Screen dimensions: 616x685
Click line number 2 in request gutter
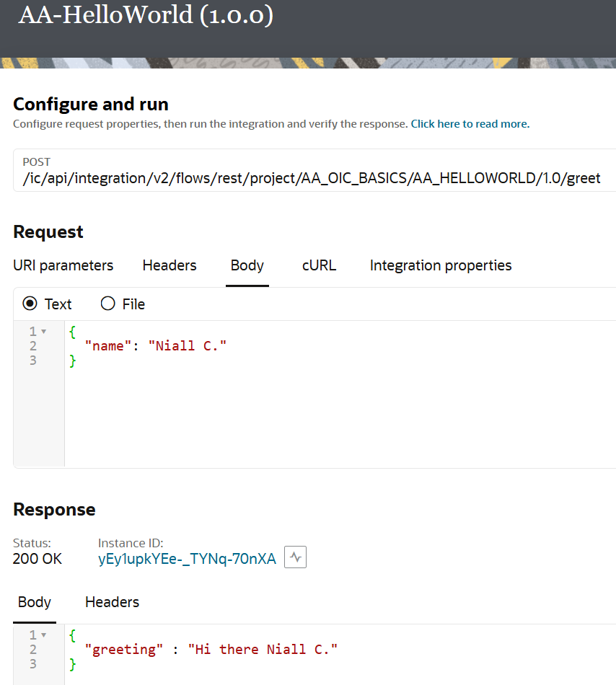33,346
